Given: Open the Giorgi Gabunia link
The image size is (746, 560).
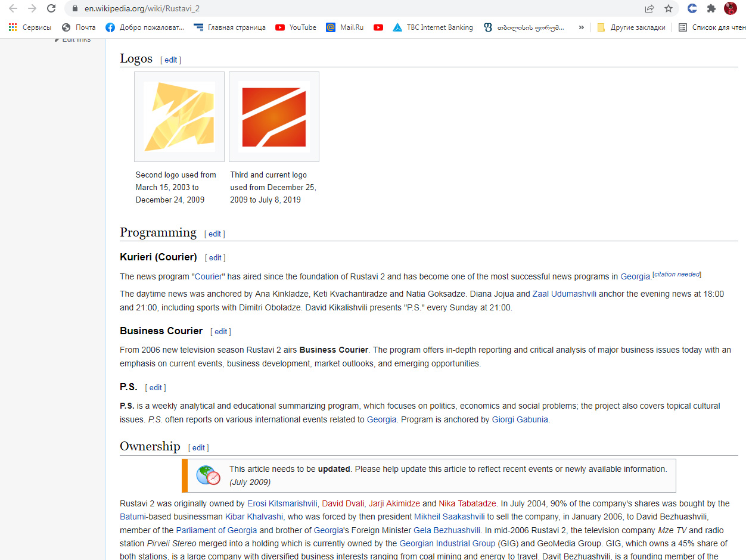Looking at the screenshot, I should pyautogui.click(x=520, y=419).
